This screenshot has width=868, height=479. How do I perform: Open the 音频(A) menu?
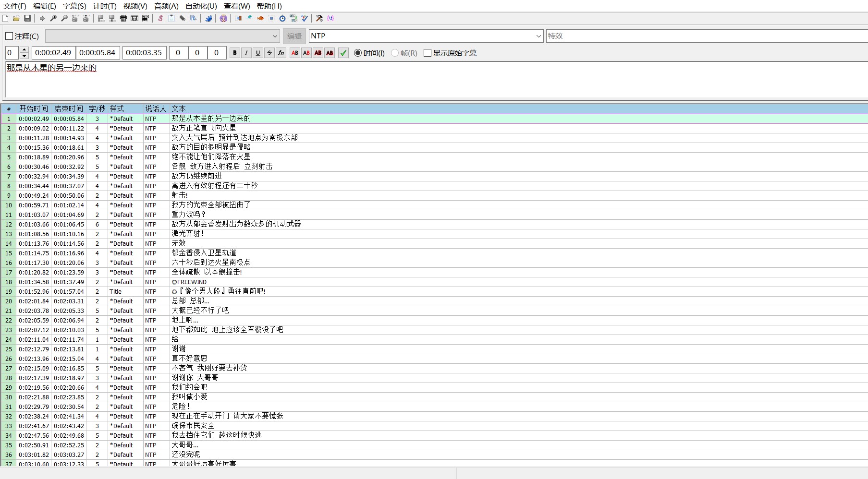click(166, 6)
